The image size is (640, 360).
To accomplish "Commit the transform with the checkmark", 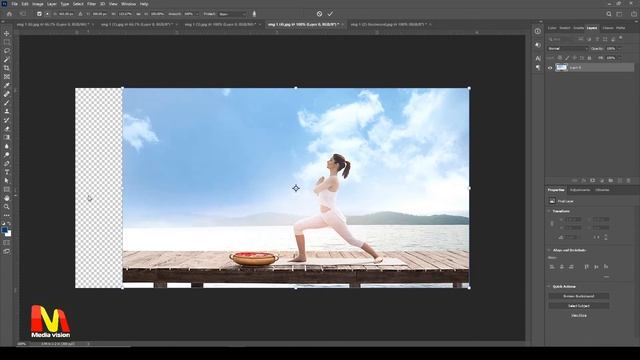I will [330, 14].
